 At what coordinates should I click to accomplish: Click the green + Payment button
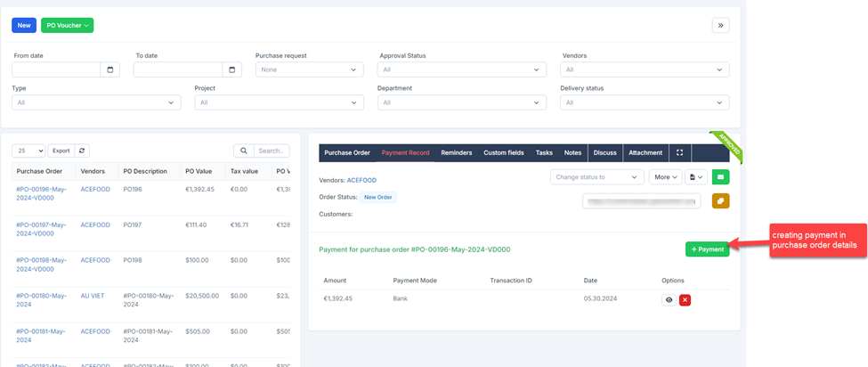(707, 249)
